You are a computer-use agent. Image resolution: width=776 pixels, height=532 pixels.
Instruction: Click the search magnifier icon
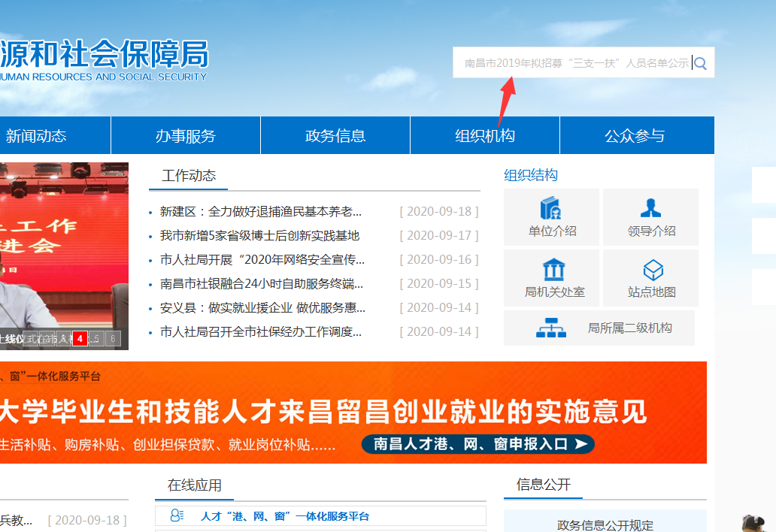tap(700, 63)
